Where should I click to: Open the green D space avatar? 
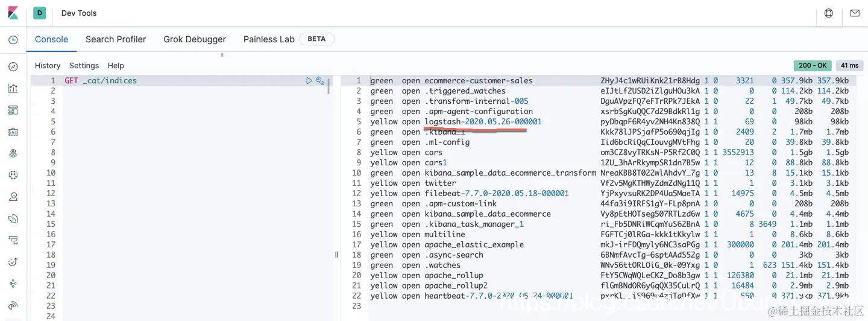39,13
